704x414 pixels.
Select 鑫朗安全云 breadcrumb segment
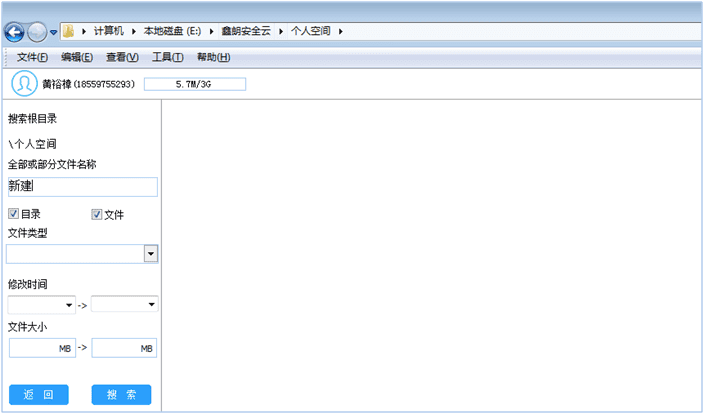pyautogui.click(x=246, y=31)
